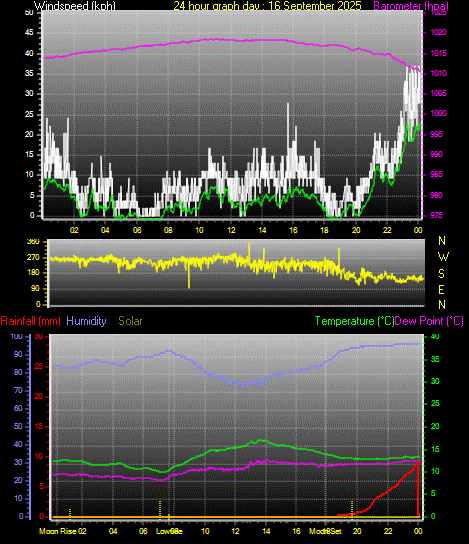This screenshot has width=469, height=544.
Task: Click the red 25 rainfall axis value
Action: (39, 367)
